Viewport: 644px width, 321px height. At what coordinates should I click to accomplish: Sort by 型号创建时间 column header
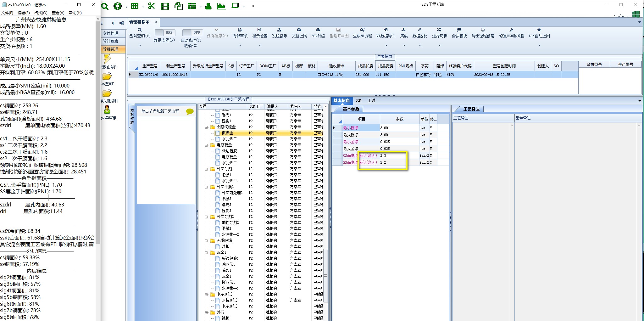pos(504,66)
